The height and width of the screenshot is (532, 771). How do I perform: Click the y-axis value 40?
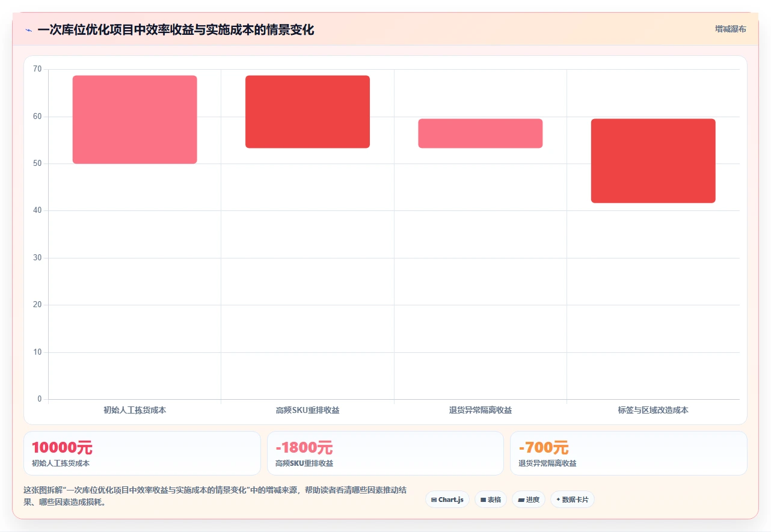coord(37,210)
